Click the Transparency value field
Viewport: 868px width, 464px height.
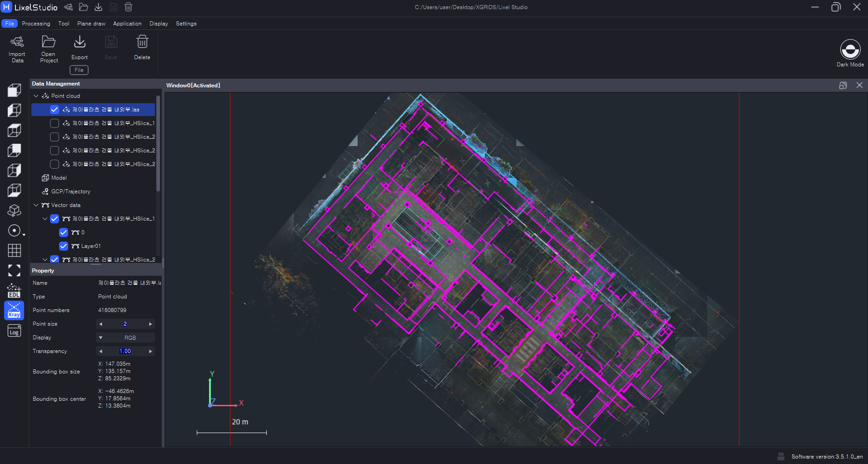coord(125,351)
